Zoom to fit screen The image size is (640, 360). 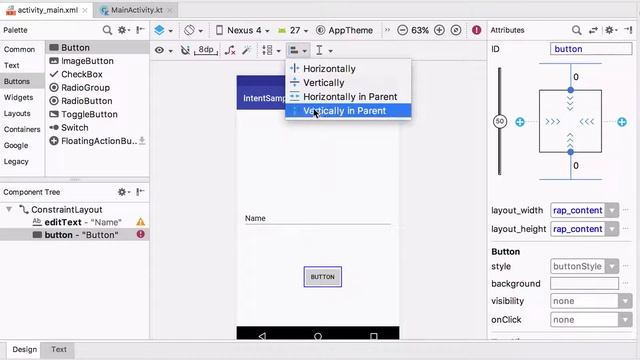pyautogui.click(x=456, y=30)
